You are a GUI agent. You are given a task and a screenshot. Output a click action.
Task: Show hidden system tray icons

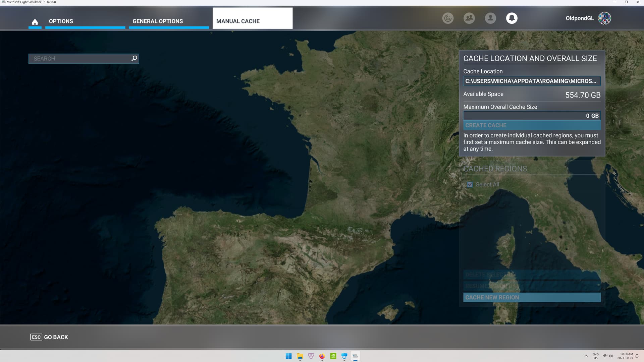click(586, 356)
